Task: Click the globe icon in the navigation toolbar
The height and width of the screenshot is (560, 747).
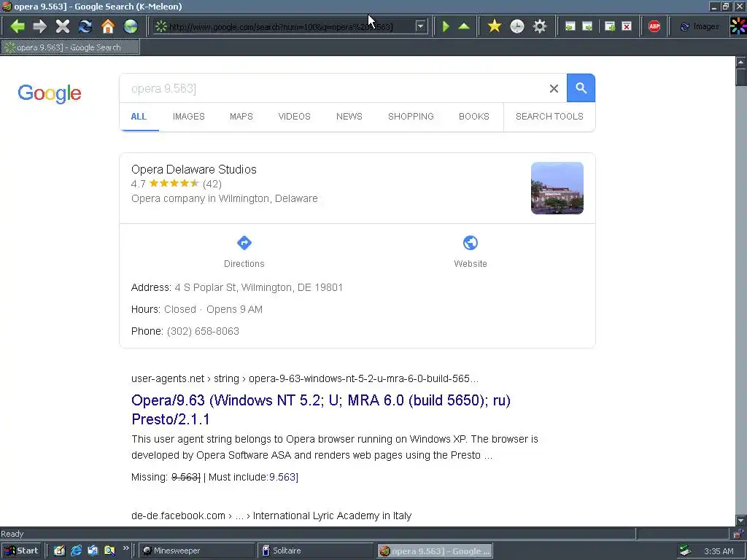Action: tap(131, 26)
